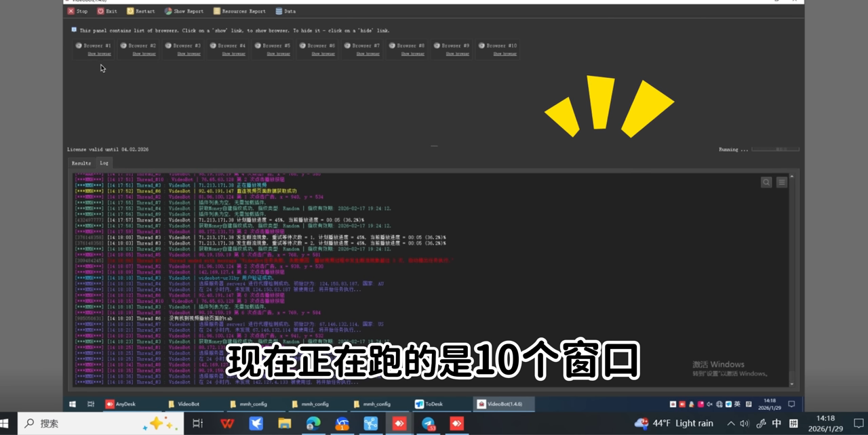Stop the running VideoBot task
The height and width of the screenshot is (435, 868).
[x=78, y=11]
